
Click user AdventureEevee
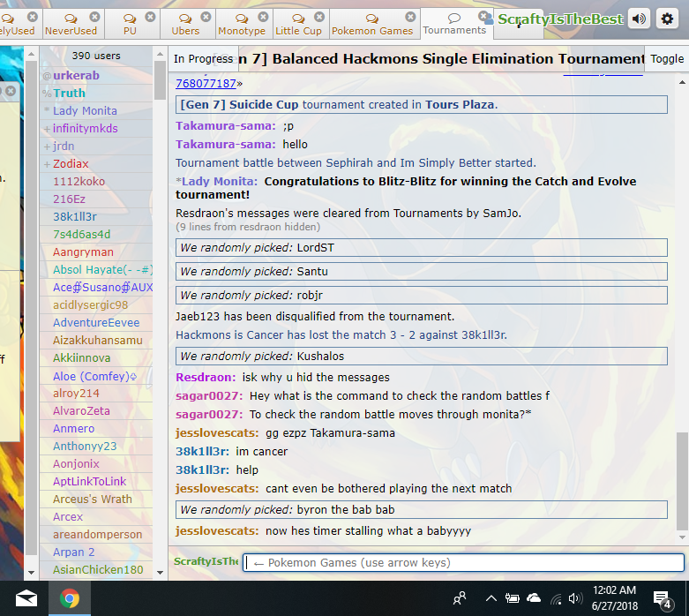pos(96,323)
